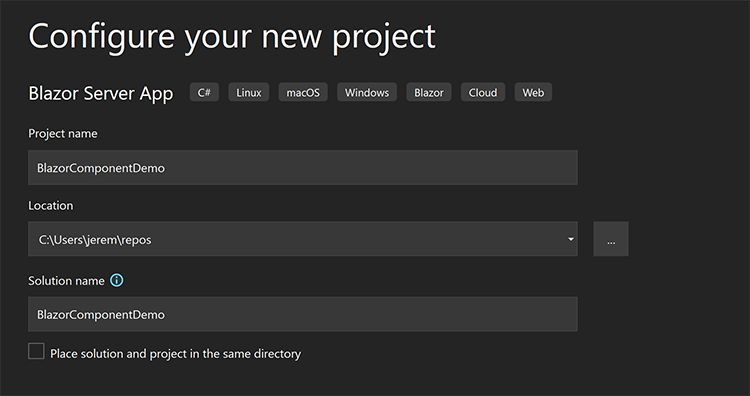Click the Windows tag
The width and height of the screenshot is (750, 396).
[367, 92]
